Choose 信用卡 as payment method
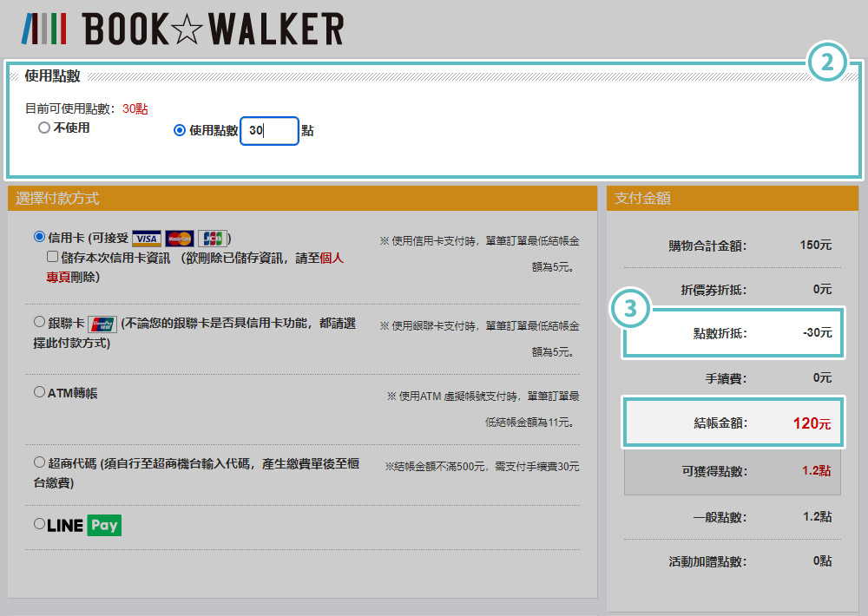This screenshot has height=616, width=868. (x=39, y=236)
